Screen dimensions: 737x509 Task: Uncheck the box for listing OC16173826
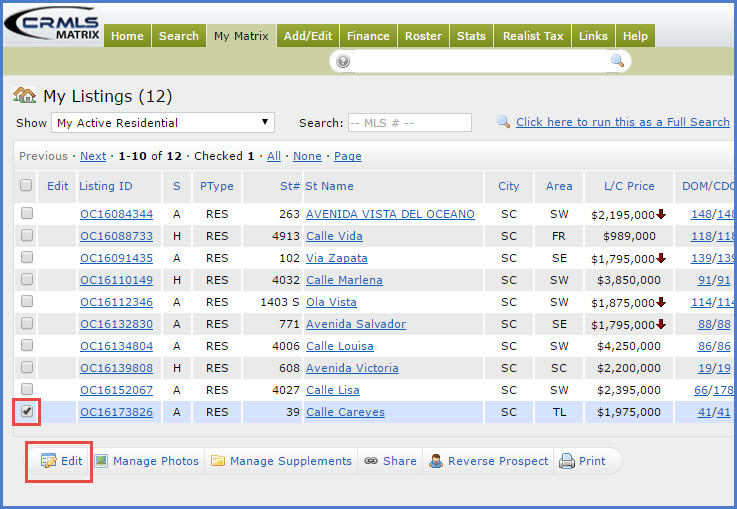pyautogui.click(x=27, y=411)
